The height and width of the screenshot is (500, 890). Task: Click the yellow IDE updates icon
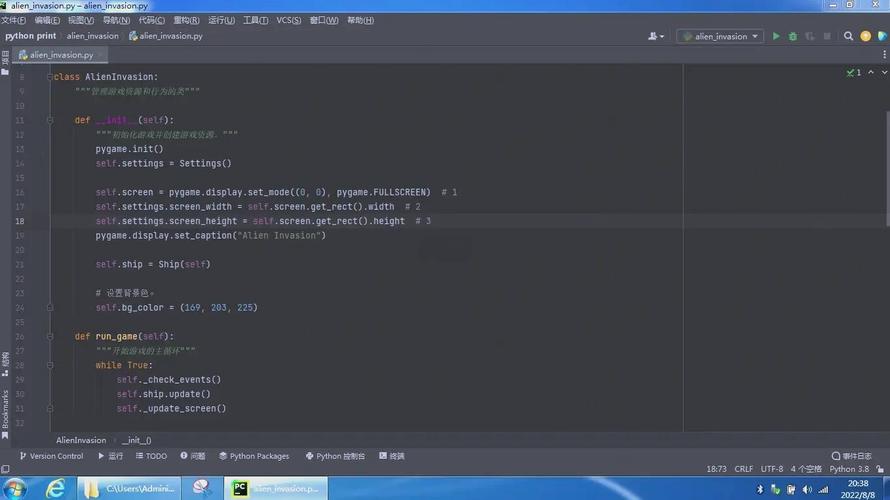coord(866,36)
